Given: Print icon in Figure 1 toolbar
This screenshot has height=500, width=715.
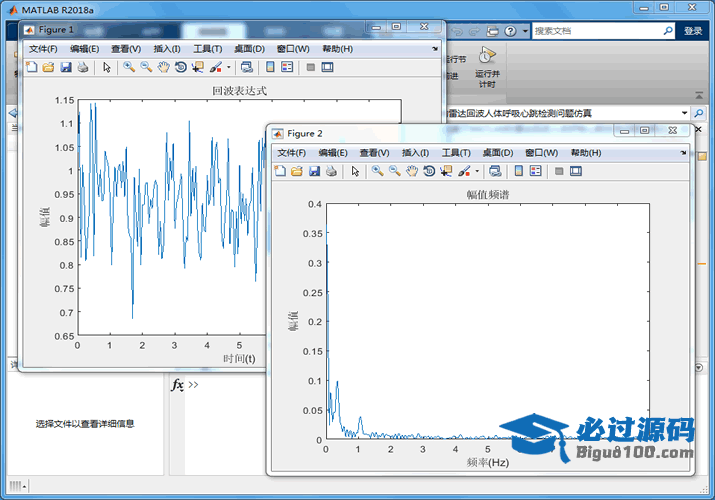Looking at the screenshot, I should coord(83,67).
